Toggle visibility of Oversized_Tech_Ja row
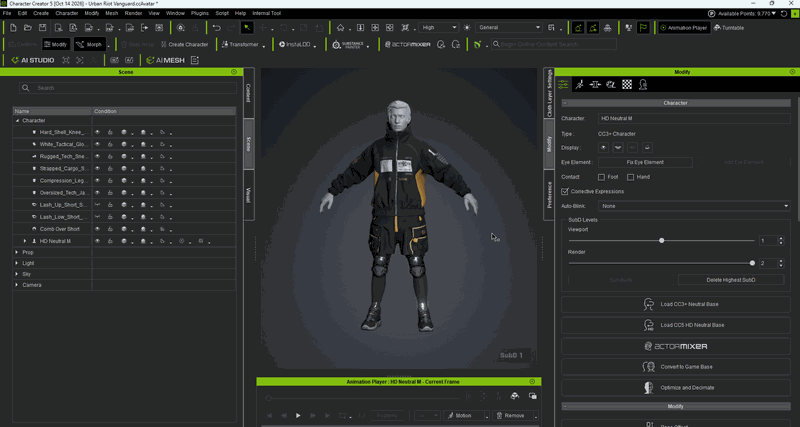The height and width of the screenshot is (427, 800). click(x=97, y=193)
